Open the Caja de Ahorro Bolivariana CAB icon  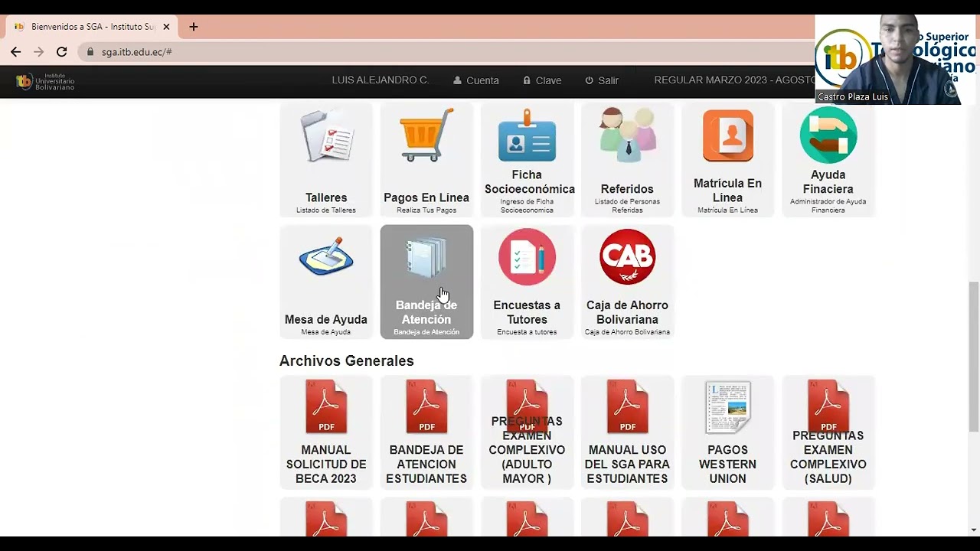pos(627,256)
